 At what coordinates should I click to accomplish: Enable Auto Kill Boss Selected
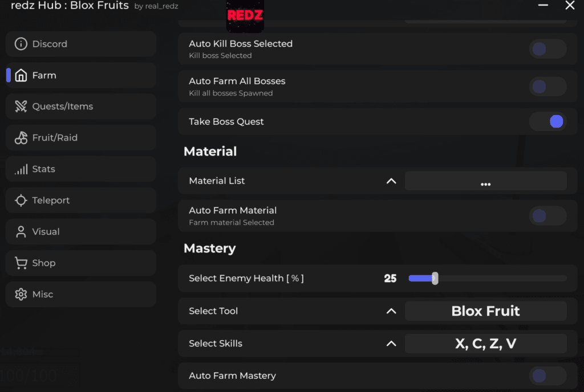click(x=547, y=49)
